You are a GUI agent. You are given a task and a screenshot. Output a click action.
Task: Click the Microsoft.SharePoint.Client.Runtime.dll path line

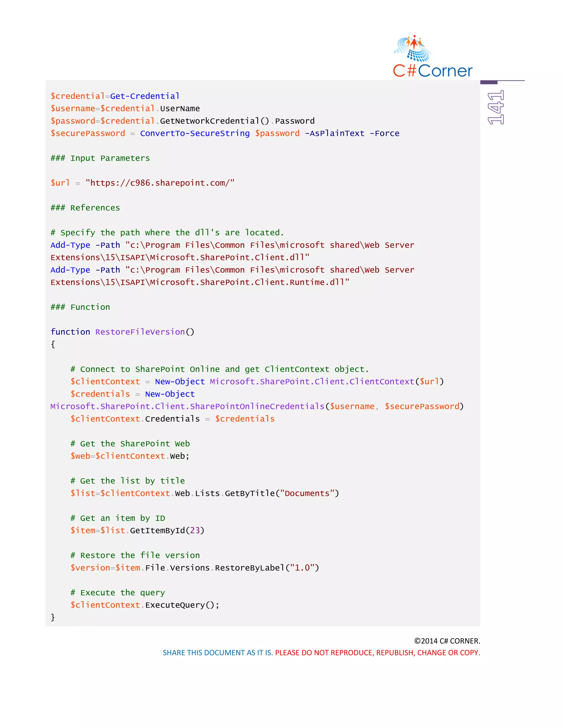click(x=200, y=282)
